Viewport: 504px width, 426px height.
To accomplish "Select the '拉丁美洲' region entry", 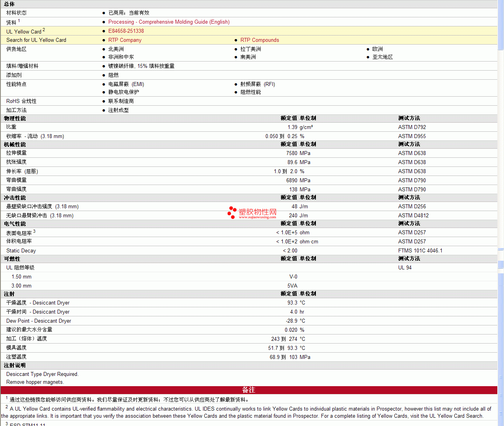I will [x=251, y=49].
